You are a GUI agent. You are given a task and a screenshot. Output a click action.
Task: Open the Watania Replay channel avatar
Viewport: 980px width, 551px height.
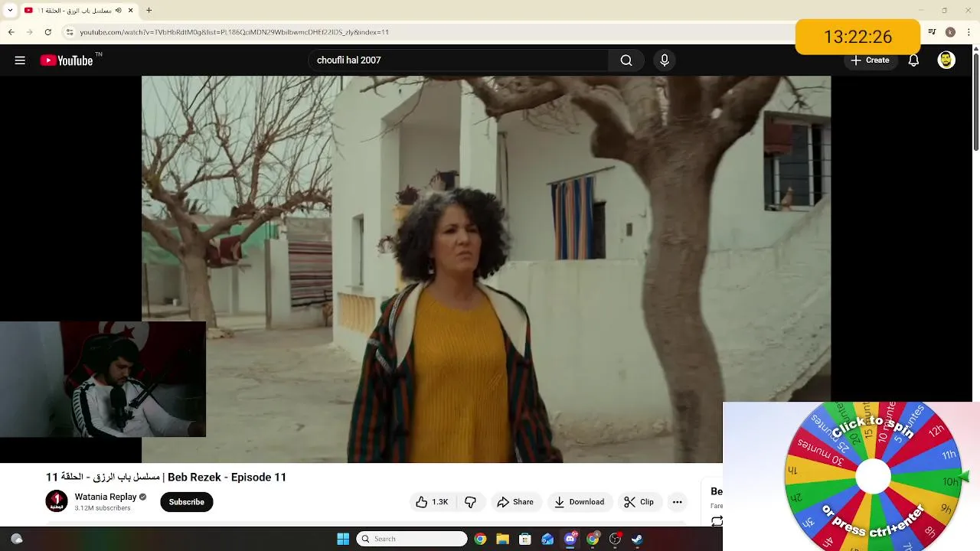click(57, 501)
